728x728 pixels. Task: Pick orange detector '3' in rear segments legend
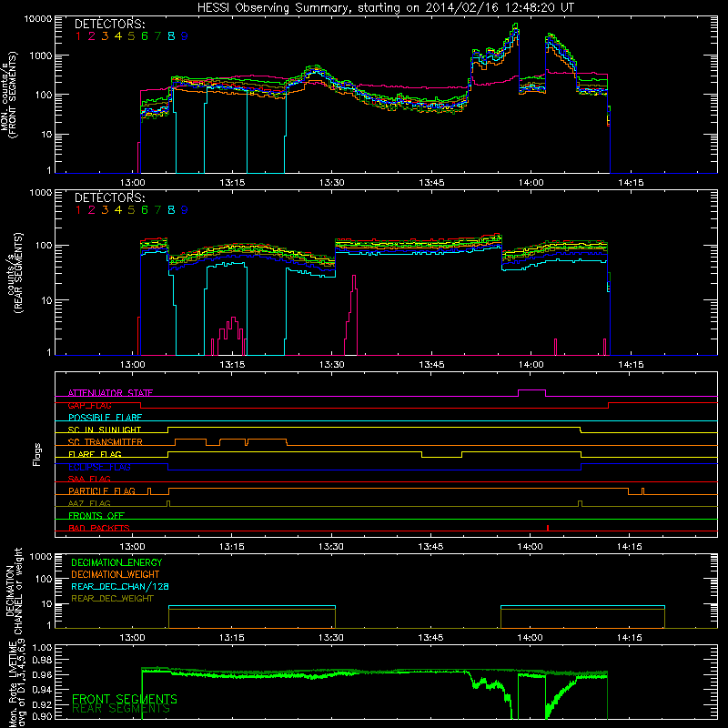click(x=105, y=210)
